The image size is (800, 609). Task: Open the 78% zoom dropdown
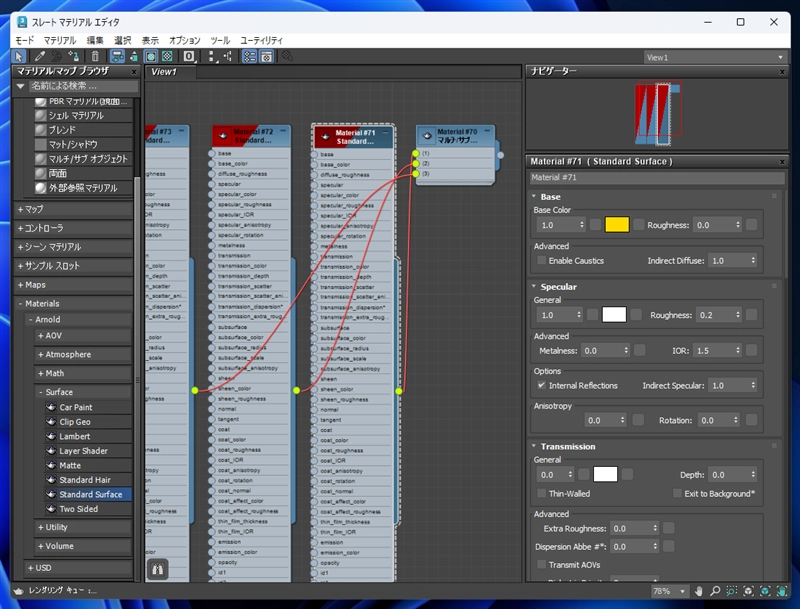point(683,591)
